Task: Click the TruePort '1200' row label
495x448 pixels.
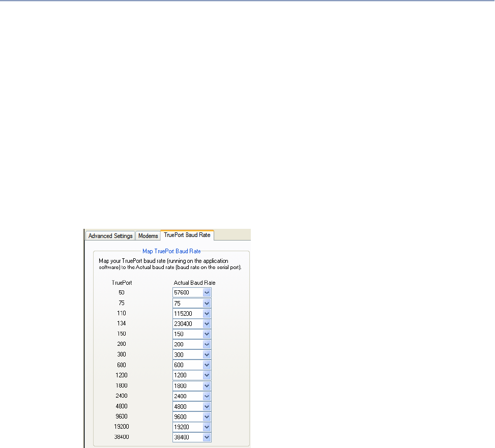Action: tap(122, 375)
